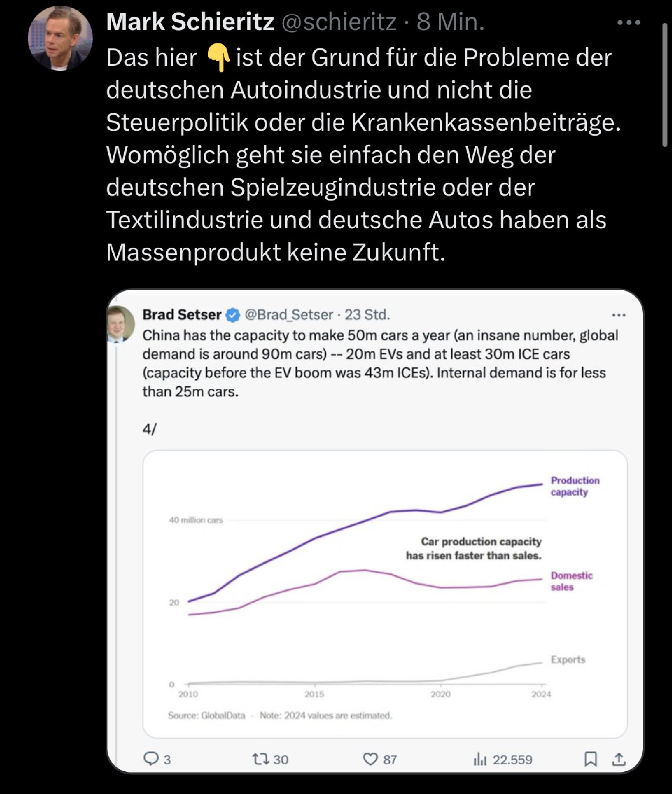Viewport: 672px width, 794px height.
Task: Reply to Brad Setser's quoted tweet
Action: (x=151, y=758)
